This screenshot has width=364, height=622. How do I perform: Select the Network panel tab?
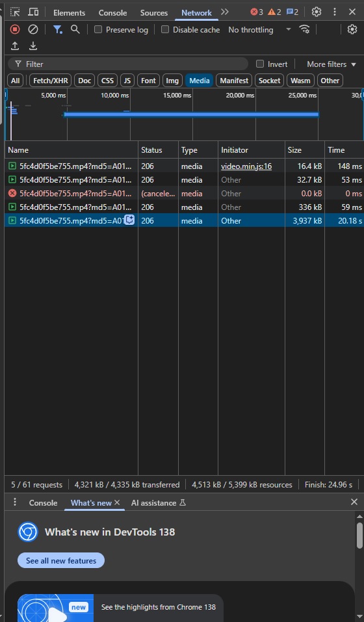coord(196,13)
